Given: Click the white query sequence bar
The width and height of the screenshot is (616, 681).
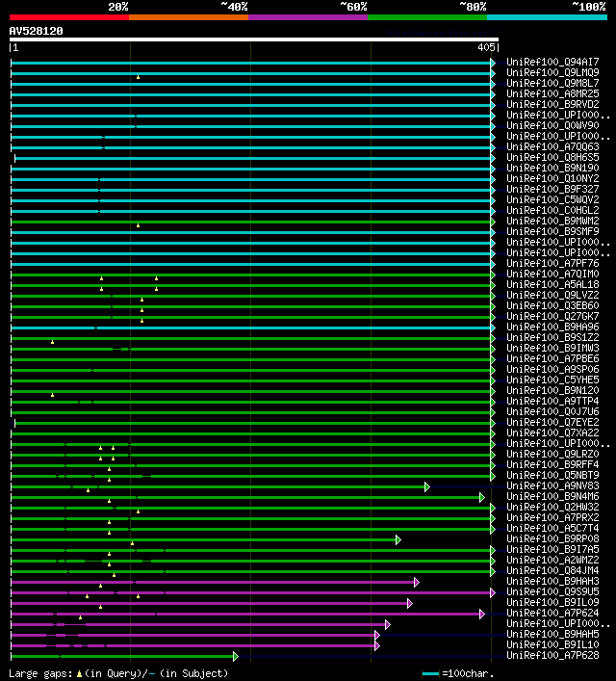Looking at the screenshot, I should [x=254, y=39].
